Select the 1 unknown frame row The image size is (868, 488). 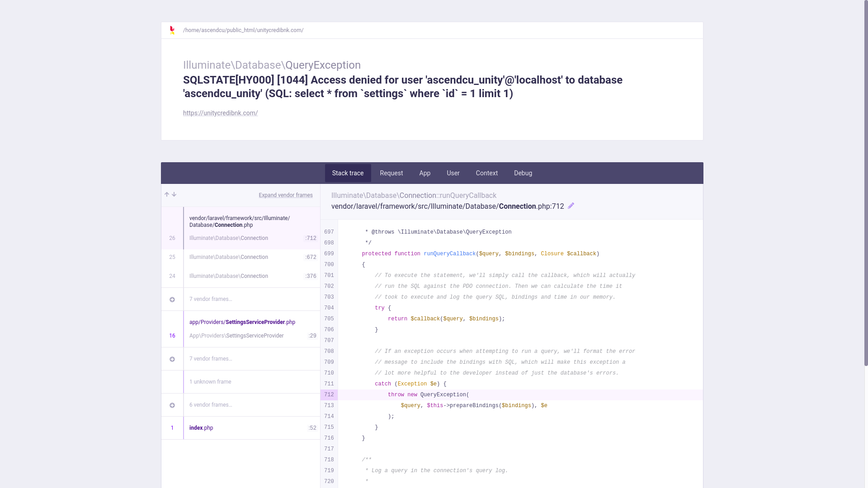pyautogui.click(x=241, y=382)
